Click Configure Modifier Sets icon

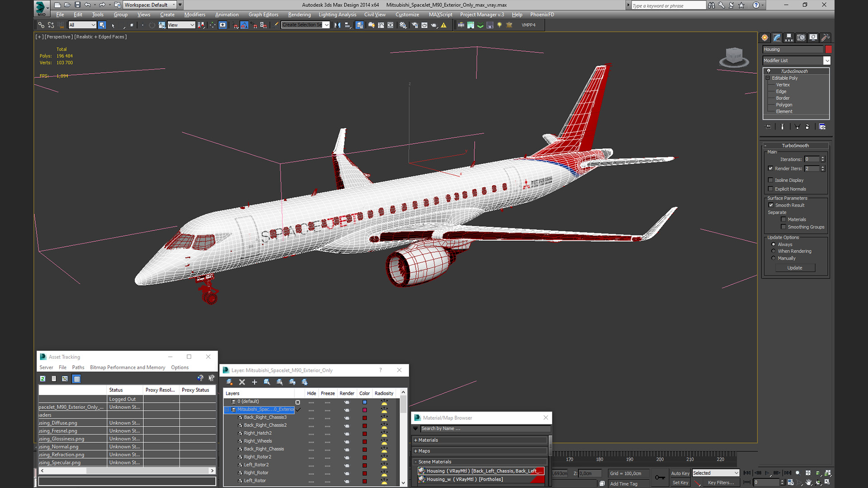point(822,127)
